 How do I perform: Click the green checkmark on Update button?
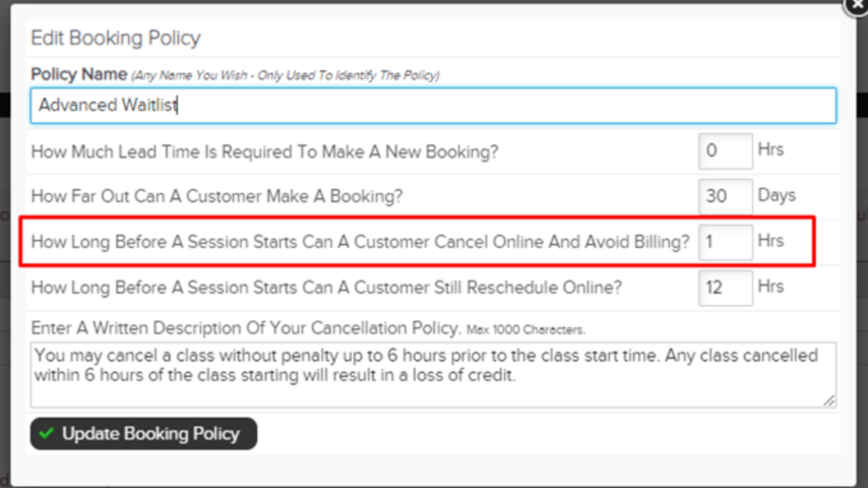(46, 434)
